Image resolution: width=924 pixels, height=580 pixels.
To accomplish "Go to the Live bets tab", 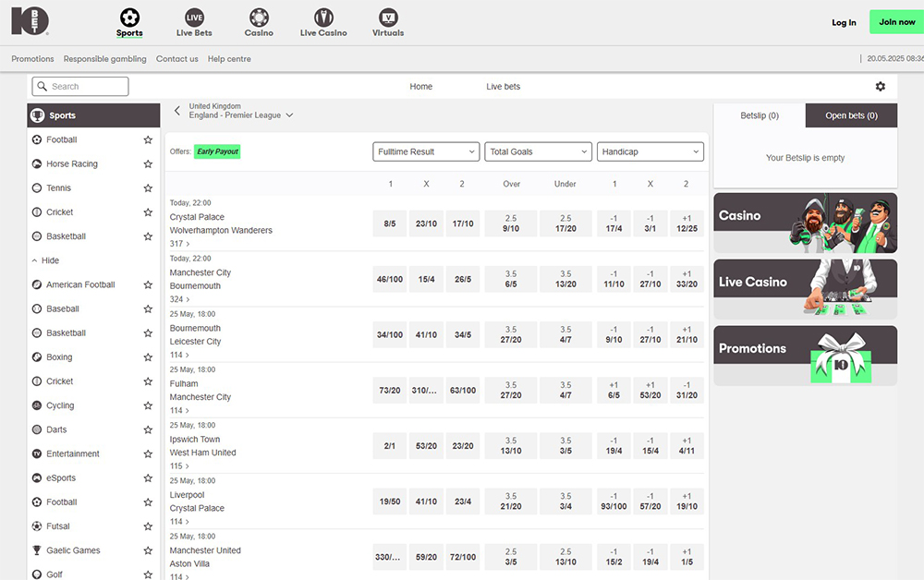I will tap(504, 87).
